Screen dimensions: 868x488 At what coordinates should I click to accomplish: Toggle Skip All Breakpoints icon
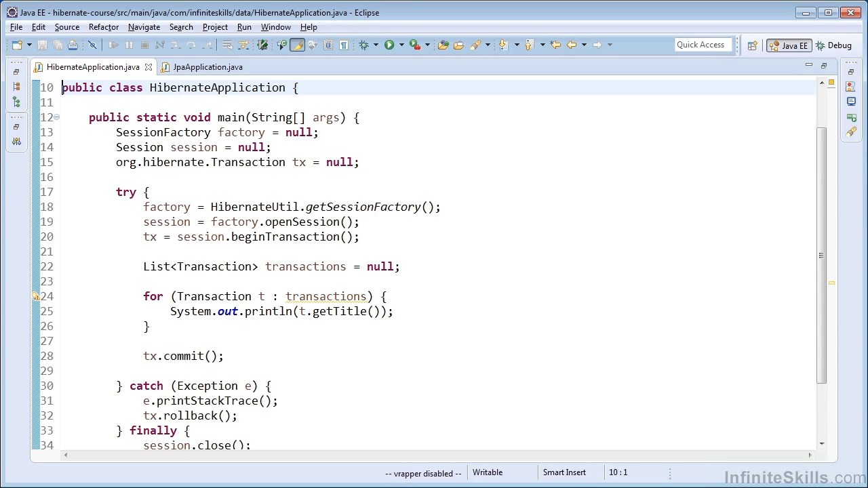(93, 45)
